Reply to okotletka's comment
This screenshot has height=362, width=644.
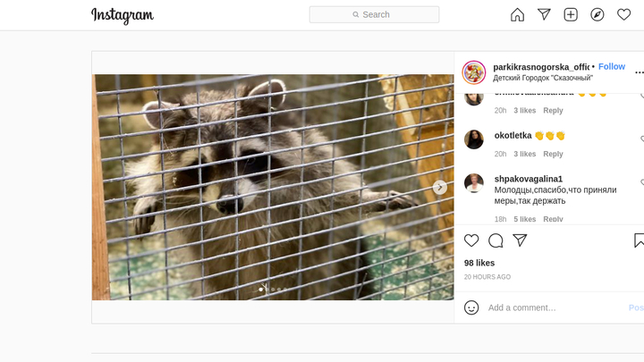pyautogui.click(x=553, y=154)
